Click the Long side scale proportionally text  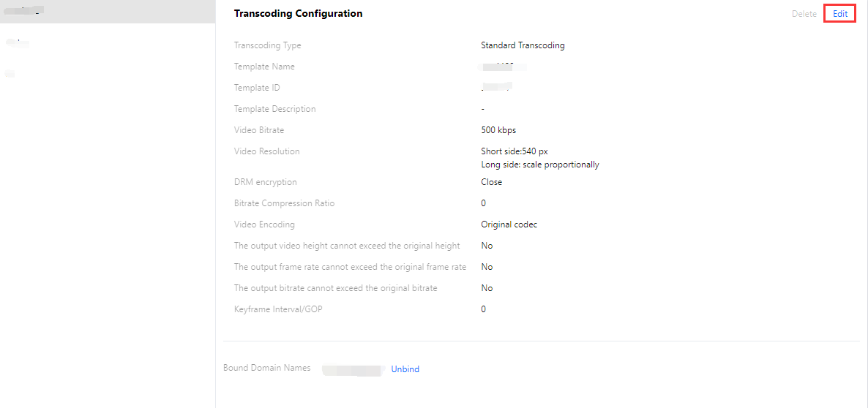540,165
